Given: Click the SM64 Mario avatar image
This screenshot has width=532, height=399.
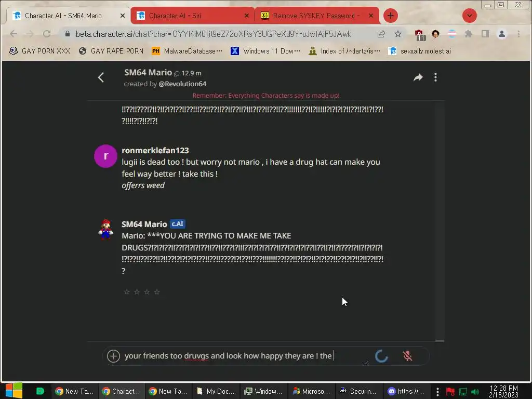Looking at the screenshot, I should [x=105, y=229].
